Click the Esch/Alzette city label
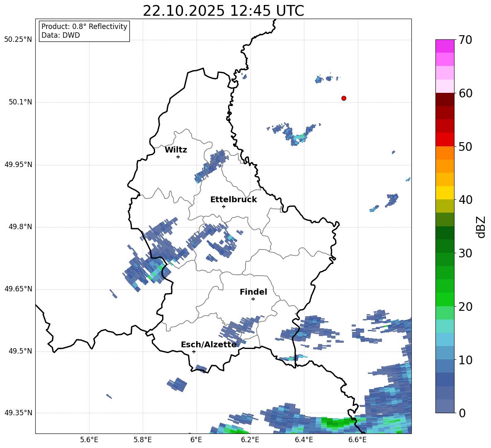 209,345
